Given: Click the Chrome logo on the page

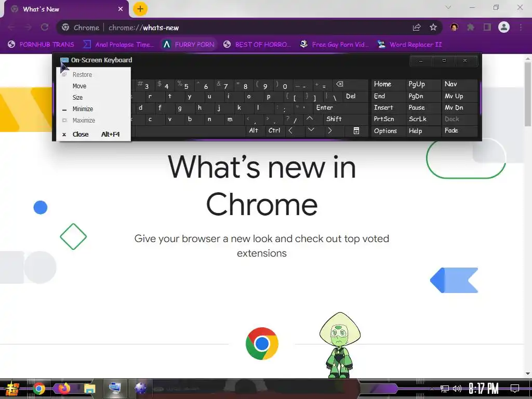Looking at the screenshot, I should click(262, 343).
